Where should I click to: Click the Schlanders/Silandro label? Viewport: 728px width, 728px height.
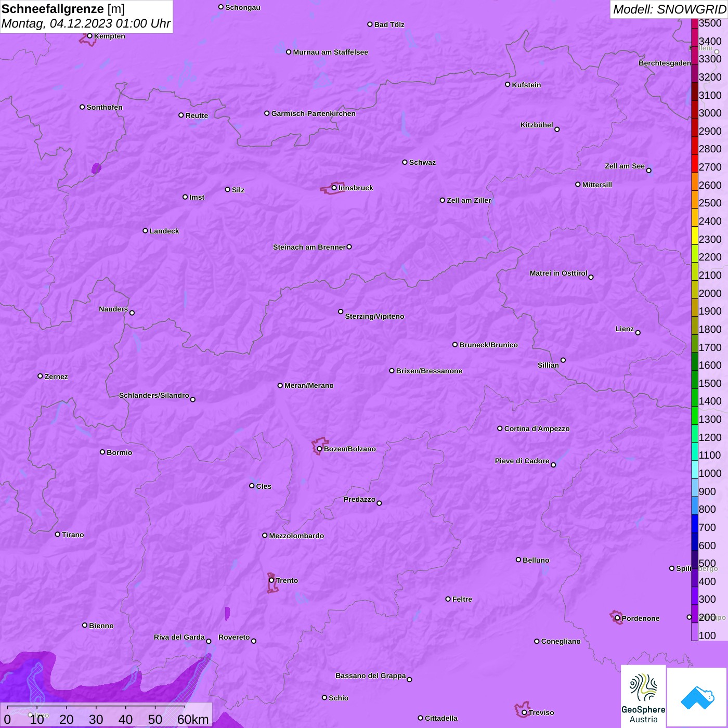click(x=154, y=395)
